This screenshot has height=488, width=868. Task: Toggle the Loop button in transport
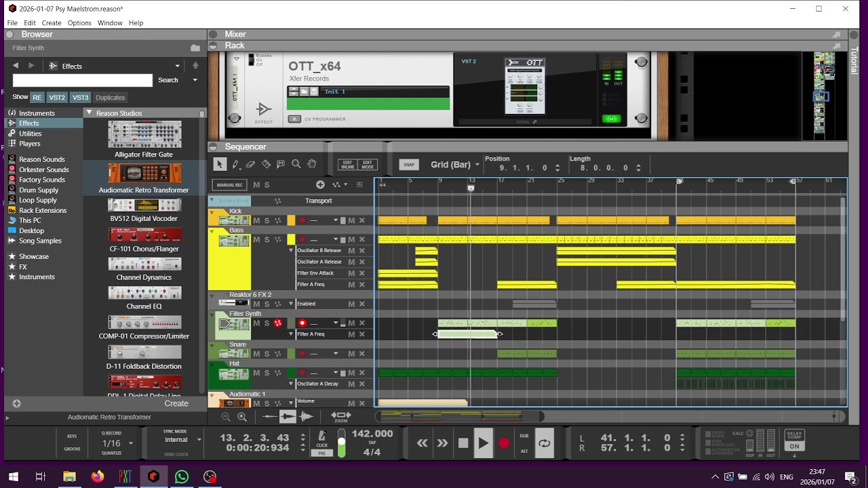[x=544, y=443]
